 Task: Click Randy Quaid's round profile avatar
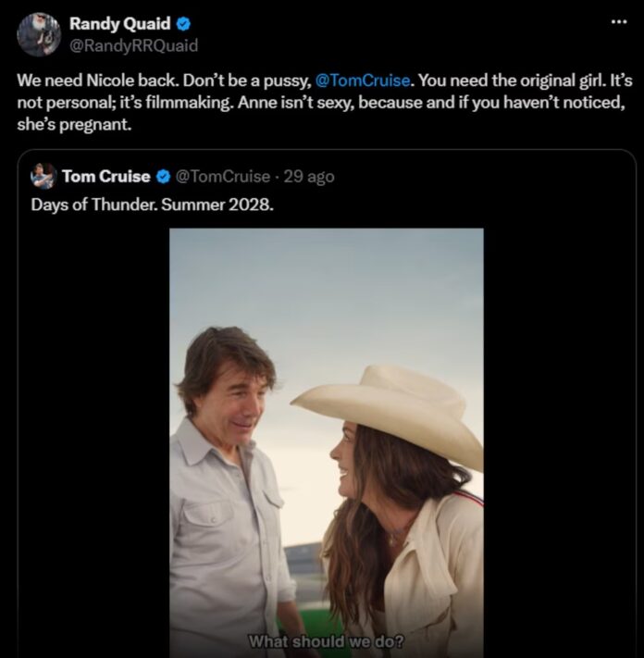(39, 34)
